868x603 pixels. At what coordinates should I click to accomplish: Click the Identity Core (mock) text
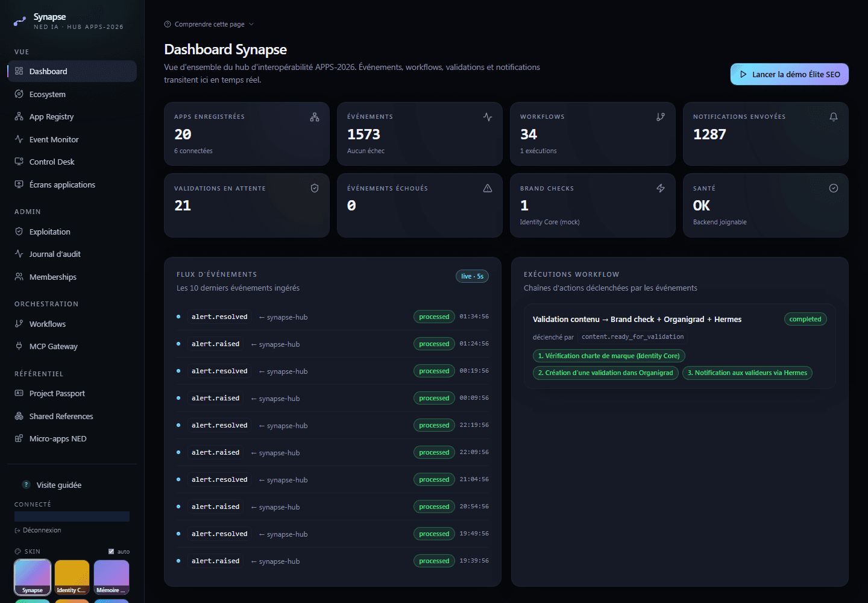[550, 222]
